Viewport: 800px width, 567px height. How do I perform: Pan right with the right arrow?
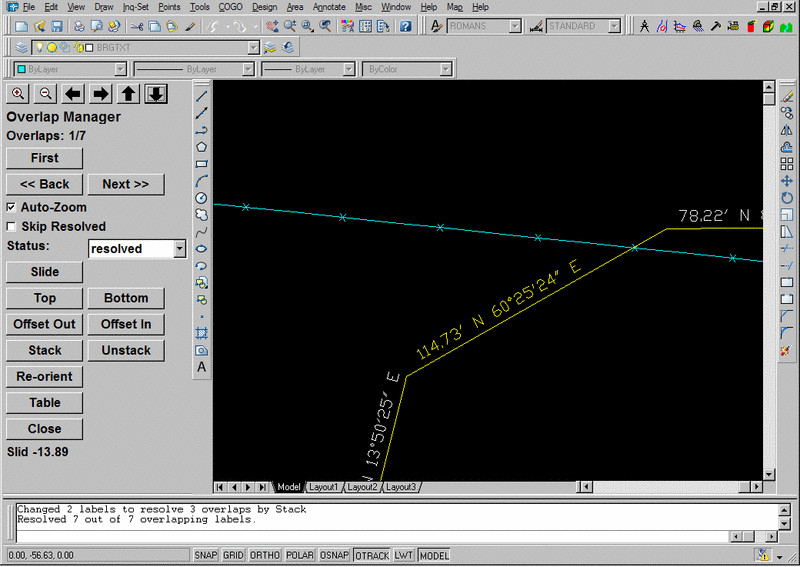[101, 94]
